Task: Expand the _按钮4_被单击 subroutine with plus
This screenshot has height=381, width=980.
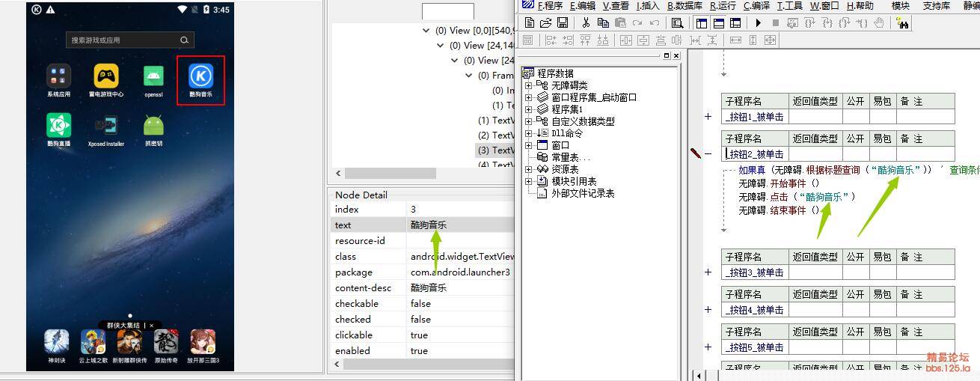Action: coord(708,309)
